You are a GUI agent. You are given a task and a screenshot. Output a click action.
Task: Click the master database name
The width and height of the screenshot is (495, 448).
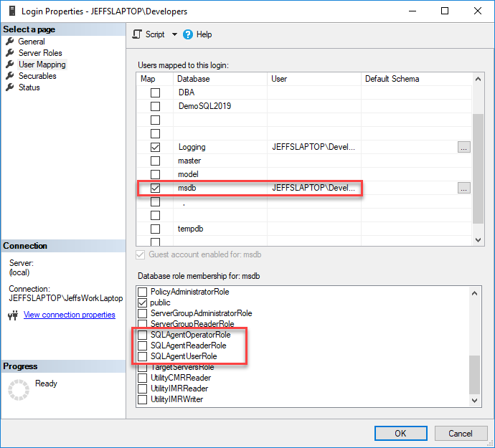pos(189,161)
